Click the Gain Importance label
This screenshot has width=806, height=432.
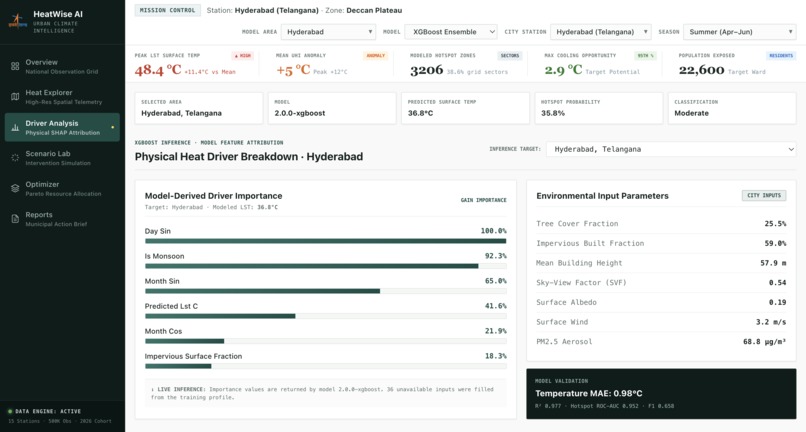pos(483,200)
